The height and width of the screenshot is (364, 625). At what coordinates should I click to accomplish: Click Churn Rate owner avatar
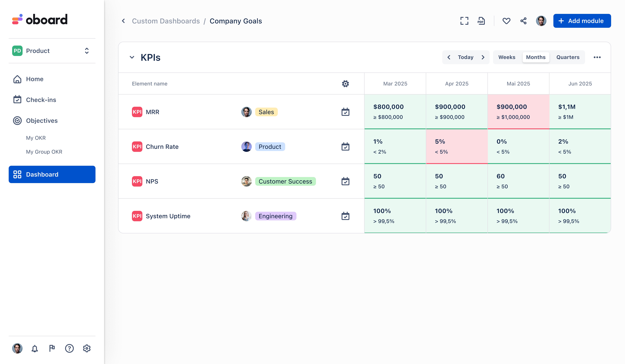(x=246, y=147)
